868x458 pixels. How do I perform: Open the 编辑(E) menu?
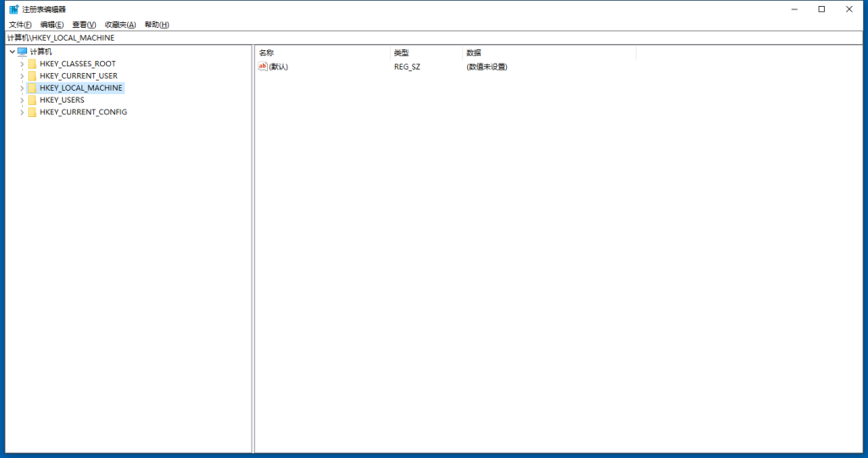tap(52, 25)
